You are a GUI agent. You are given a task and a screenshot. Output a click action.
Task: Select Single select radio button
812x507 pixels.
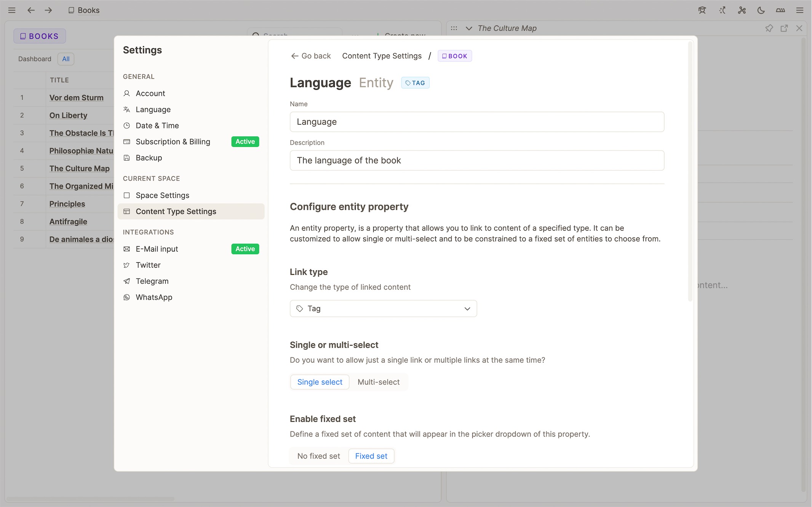320,382
